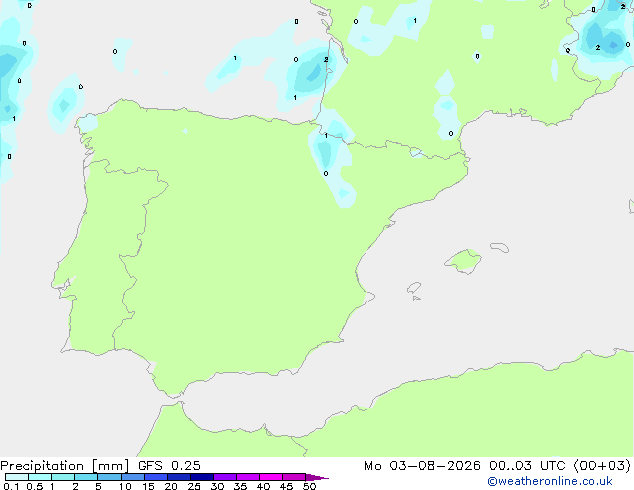Screen dimensions: 634x490
Task: Select the legend swatch for 0.1–0.5 mm
Action: click(x=17, y=477)
